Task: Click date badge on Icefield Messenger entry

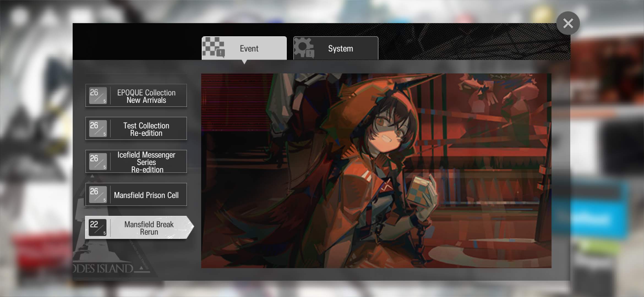Action: pyautogui.click(x=98, y=162)
